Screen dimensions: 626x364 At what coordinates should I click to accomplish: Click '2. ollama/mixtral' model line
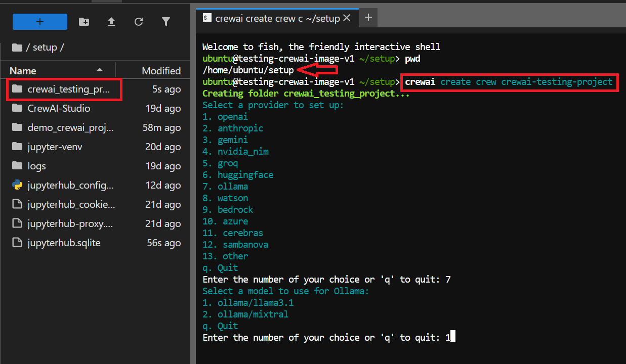[245, 314]
